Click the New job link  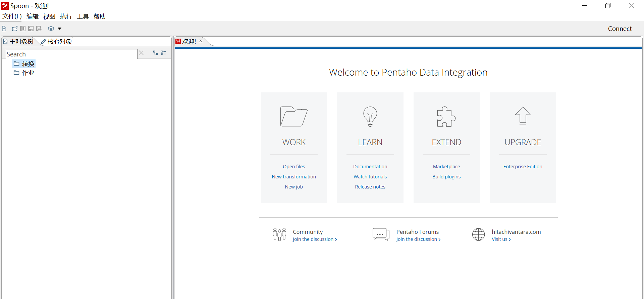(x=294, y=187)
